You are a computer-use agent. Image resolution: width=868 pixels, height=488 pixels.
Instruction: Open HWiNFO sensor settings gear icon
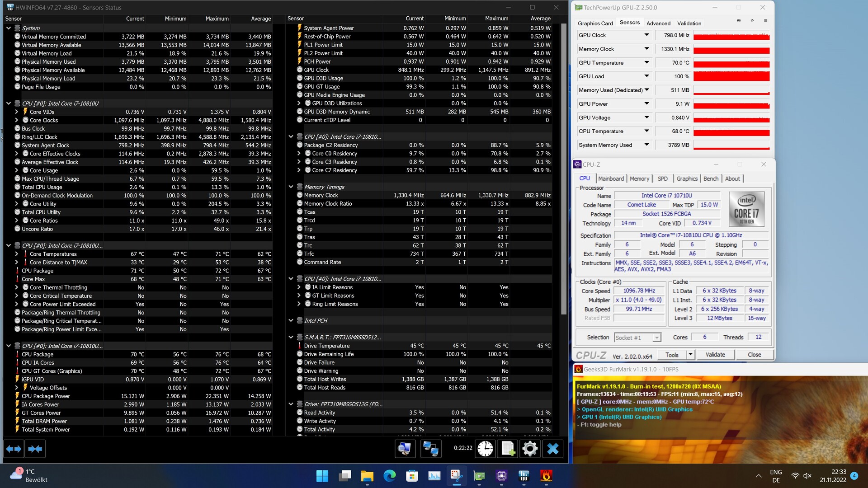click(530, 449)
